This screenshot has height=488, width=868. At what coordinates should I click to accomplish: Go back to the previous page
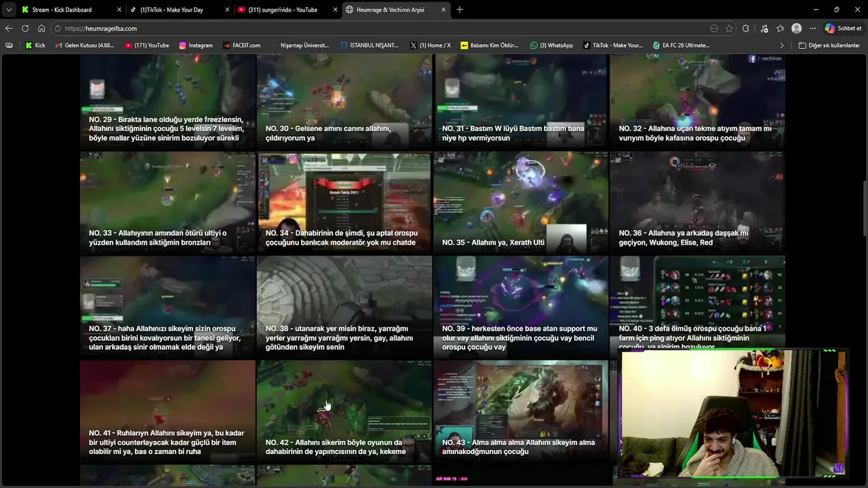[9, 28]
